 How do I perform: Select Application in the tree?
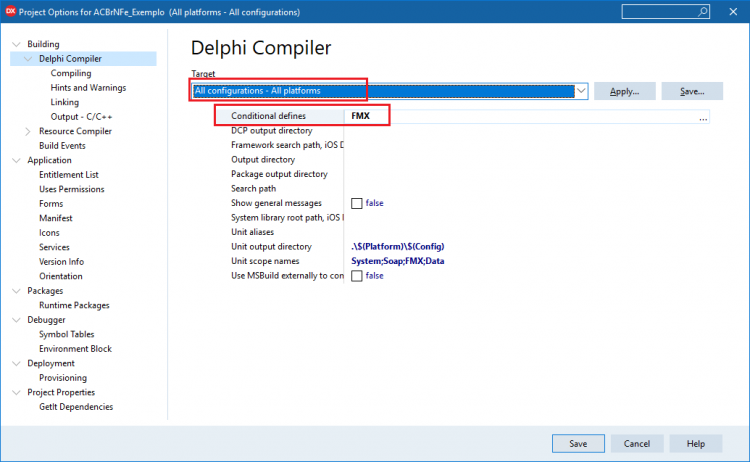coord(49,160)
